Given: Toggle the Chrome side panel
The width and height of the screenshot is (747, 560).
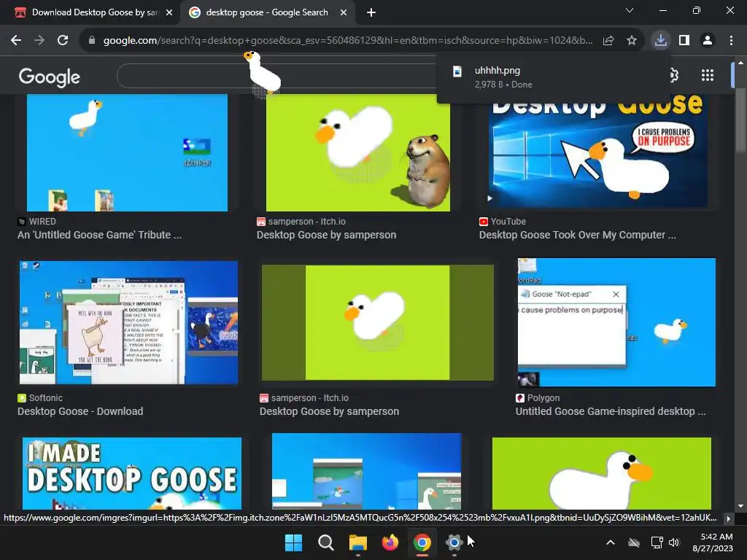Looking at the screenshot, I should click(684, 41).
